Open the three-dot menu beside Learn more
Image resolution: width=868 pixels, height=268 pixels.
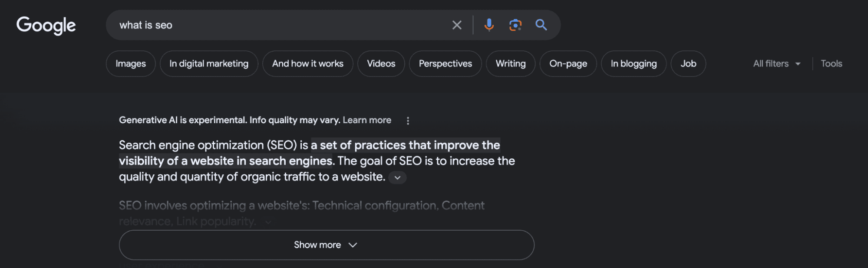point(408,121)
